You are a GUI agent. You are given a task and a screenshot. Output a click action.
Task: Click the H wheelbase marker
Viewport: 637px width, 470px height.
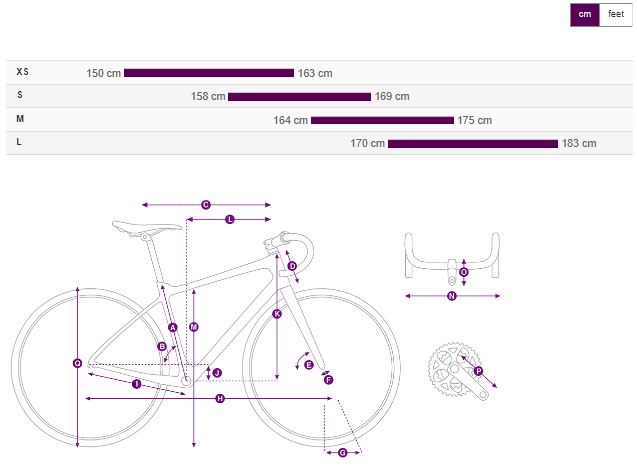coord(220,399)
